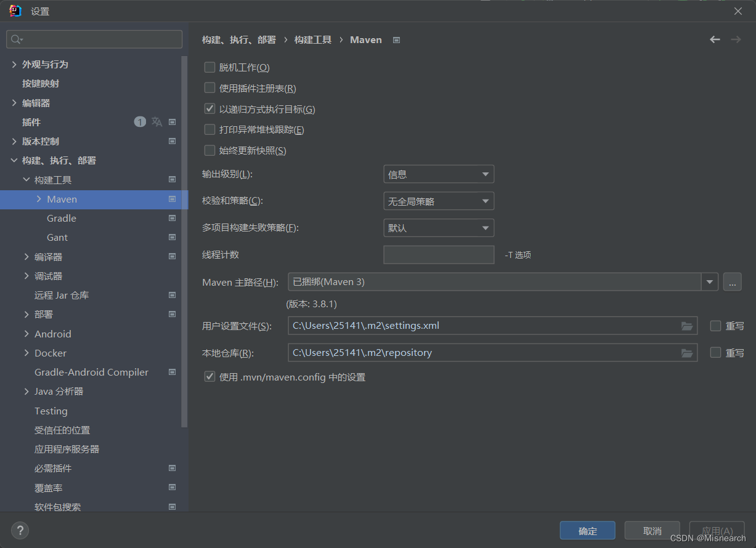This screenshot has height=548, width=756.
Task: Click the IntelliJ logo in title bar
Action: point(15,11)
